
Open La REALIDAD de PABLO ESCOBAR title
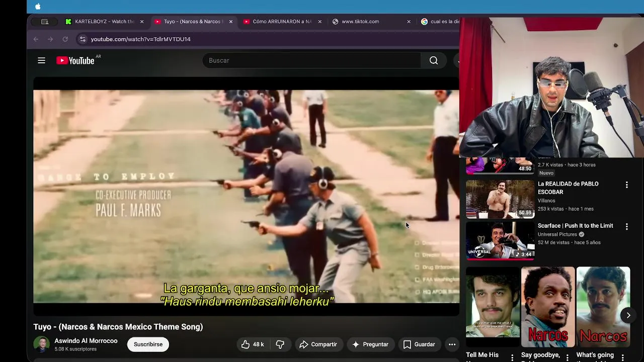568,188
